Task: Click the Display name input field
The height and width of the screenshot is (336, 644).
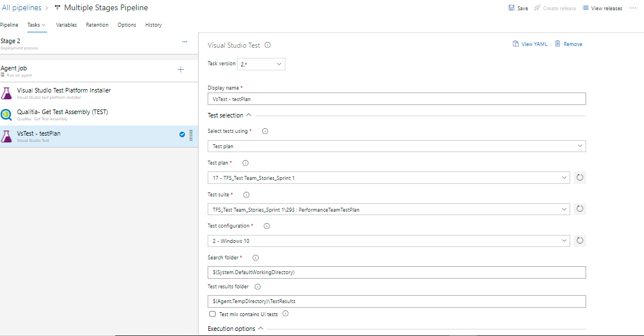Action: (396, 99)
